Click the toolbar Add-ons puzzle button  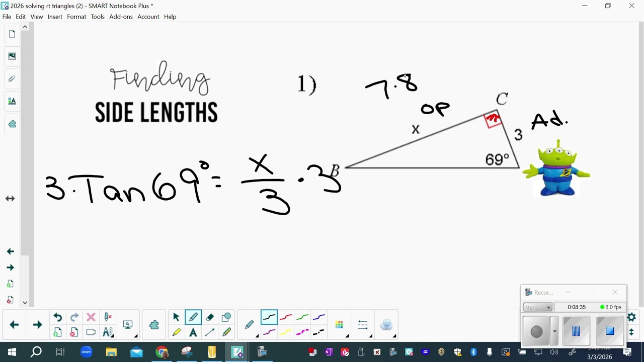pos(154,325)
